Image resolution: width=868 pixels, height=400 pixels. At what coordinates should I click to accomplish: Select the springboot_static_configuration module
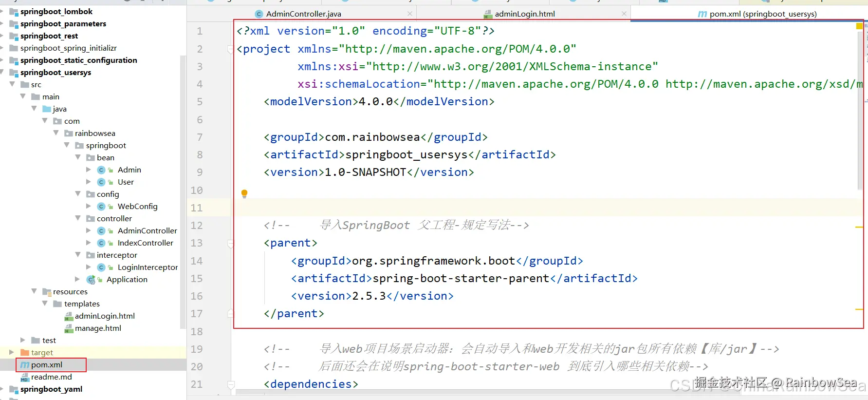[79, 60]
